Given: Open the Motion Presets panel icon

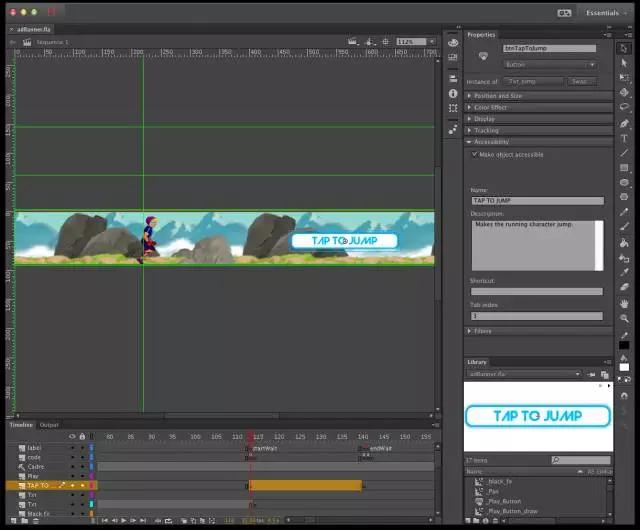Looking at the screenshot, I should click(453, 129).
